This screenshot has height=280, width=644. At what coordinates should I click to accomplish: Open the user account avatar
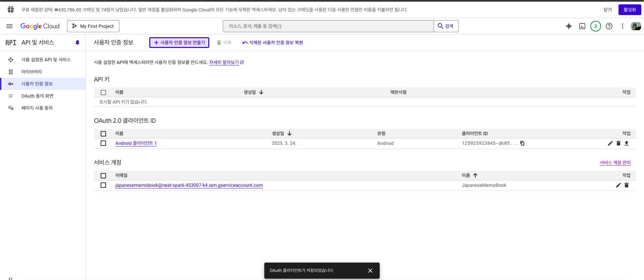click(x=636, y=26)
